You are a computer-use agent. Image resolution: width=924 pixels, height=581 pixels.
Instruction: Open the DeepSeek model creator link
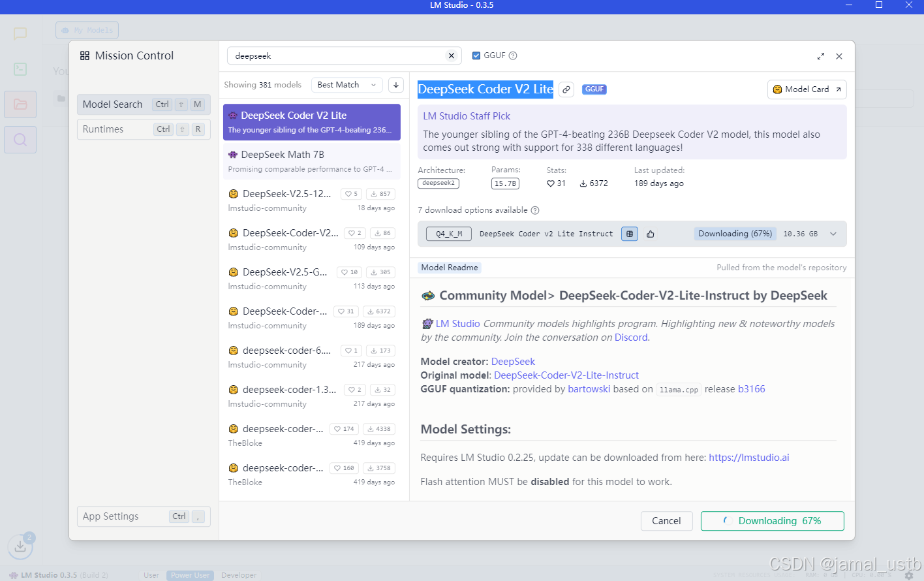click(513, 362)
